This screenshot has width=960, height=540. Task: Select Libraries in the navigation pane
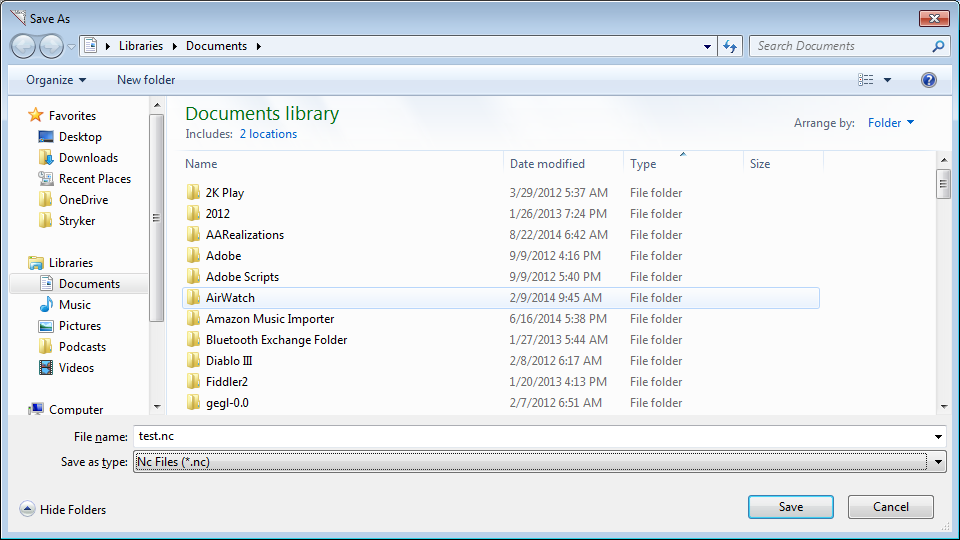click(71, 263)
